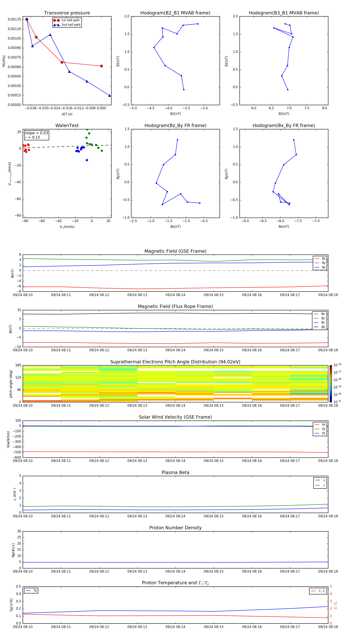
Task: Click the red right-hand 'Te/Tp' axis label
Action: pyautogui.click(x=336, y=605)
